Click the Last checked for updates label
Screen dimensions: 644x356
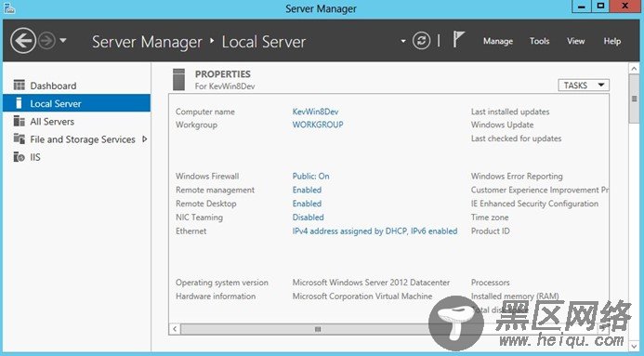click(516, 138)
